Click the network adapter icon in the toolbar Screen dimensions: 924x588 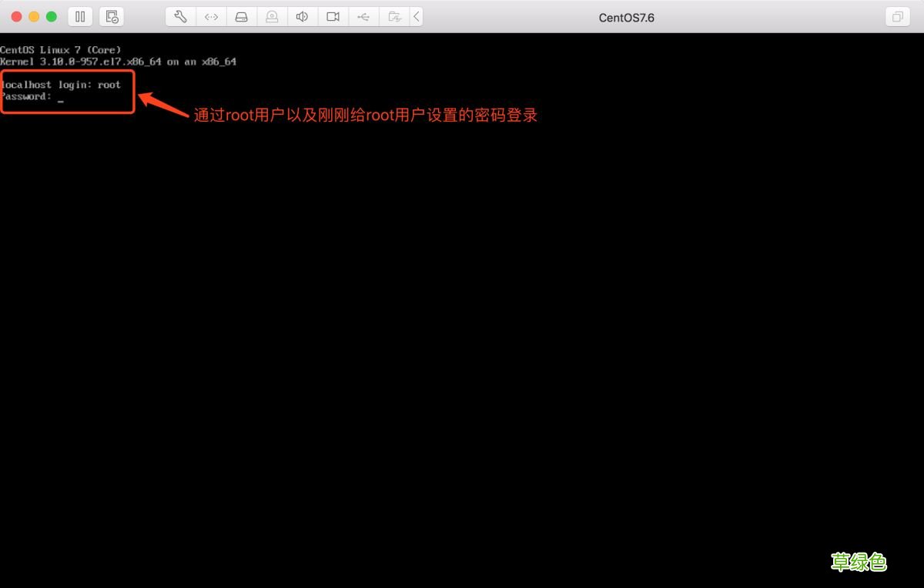(211, 16)
